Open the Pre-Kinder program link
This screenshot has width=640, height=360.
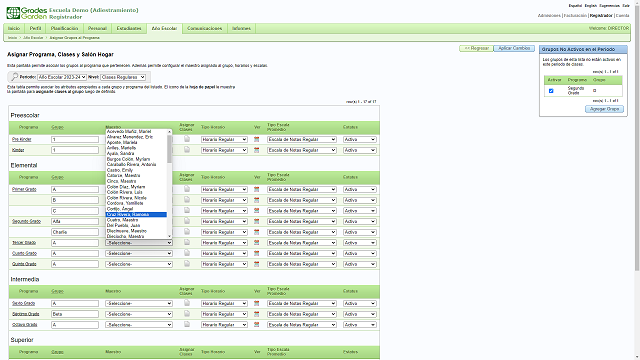click(22, 140)
